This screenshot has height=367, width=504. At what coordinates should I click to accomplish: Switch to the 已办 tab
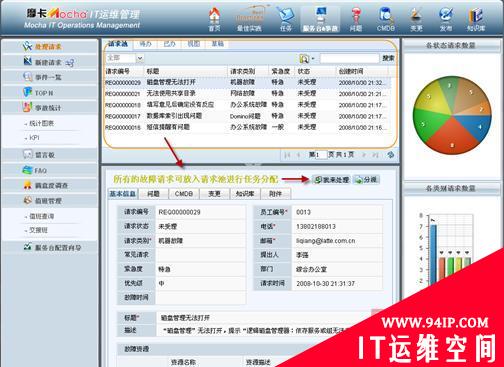coord(169,44)
